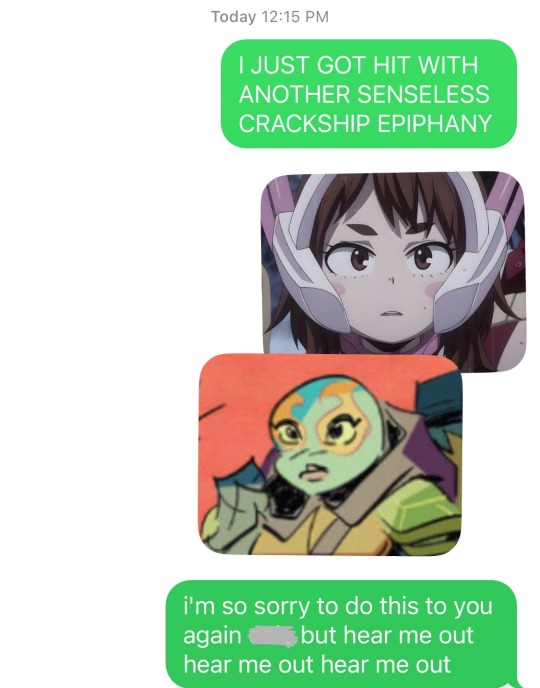Open the masked turtle character image
Screen dimensions: 540x688
pos(330,454)
